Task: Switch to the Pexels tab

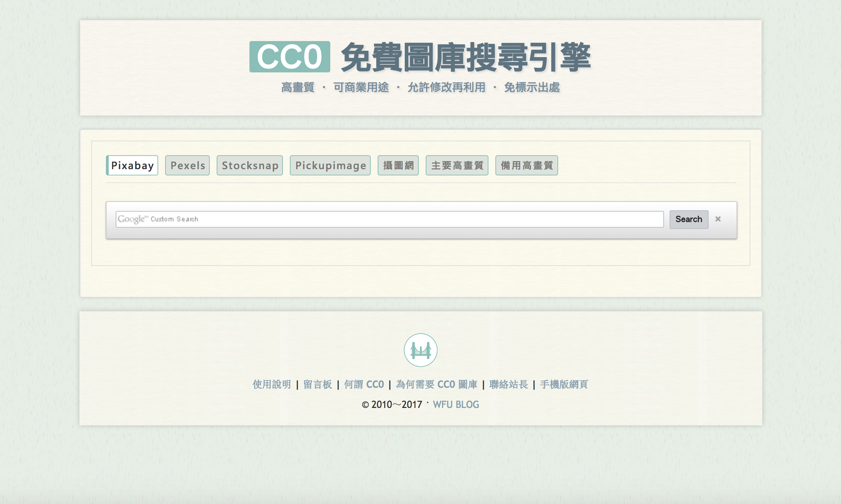Action: pyautogui.click(x=187, y=165)
